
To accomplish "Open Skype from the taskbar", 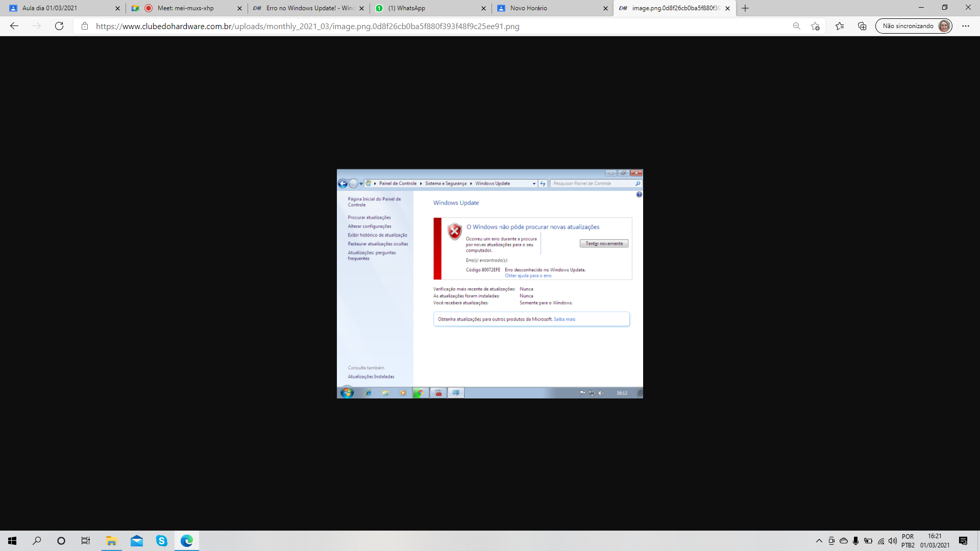I will pos(162,541).
